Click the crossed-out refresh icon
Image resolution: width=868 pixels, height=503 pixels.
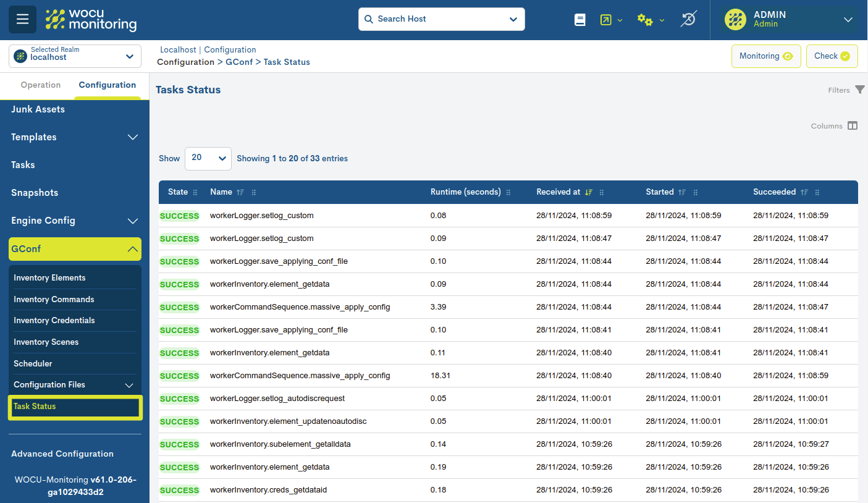pos(688,20)
